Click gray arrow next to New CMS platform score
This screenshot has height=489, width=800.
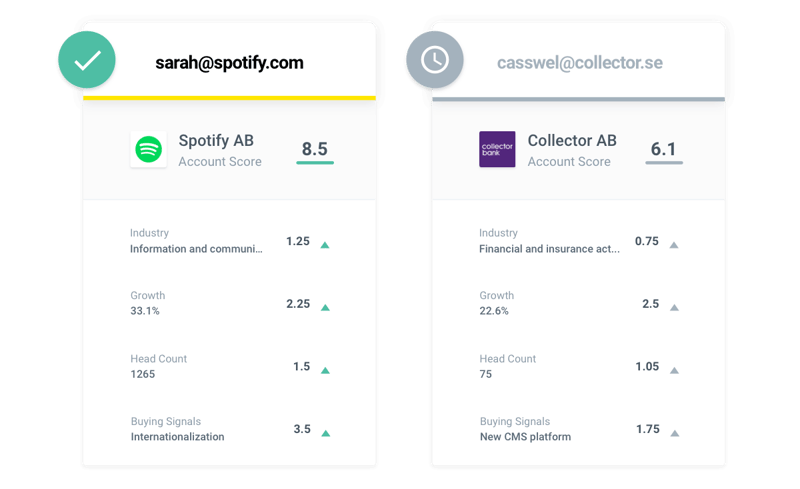[x=674, y=433]
